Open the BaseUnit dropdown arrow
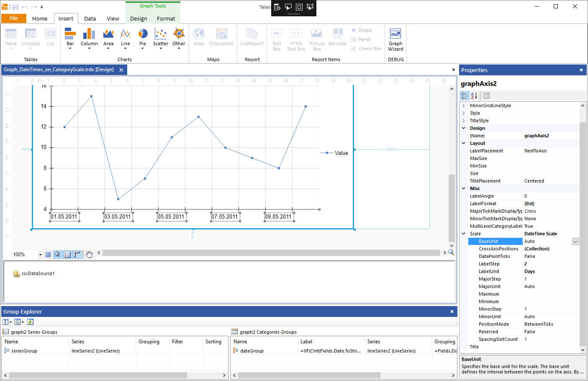The image size is (588, 381). tap(575, 242)
